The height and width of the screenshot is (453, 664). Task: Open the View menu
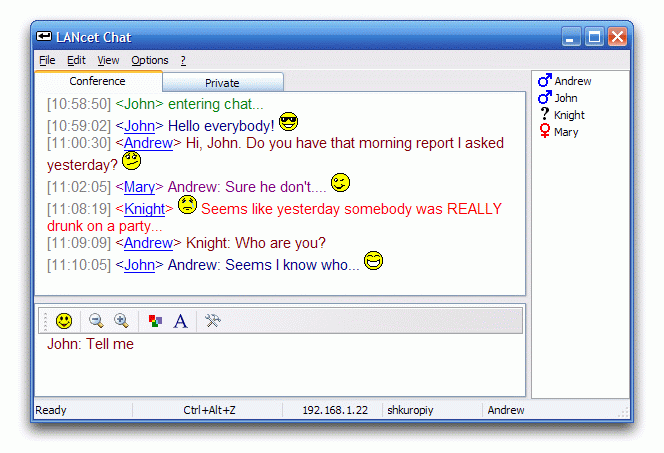coord(108,60)
